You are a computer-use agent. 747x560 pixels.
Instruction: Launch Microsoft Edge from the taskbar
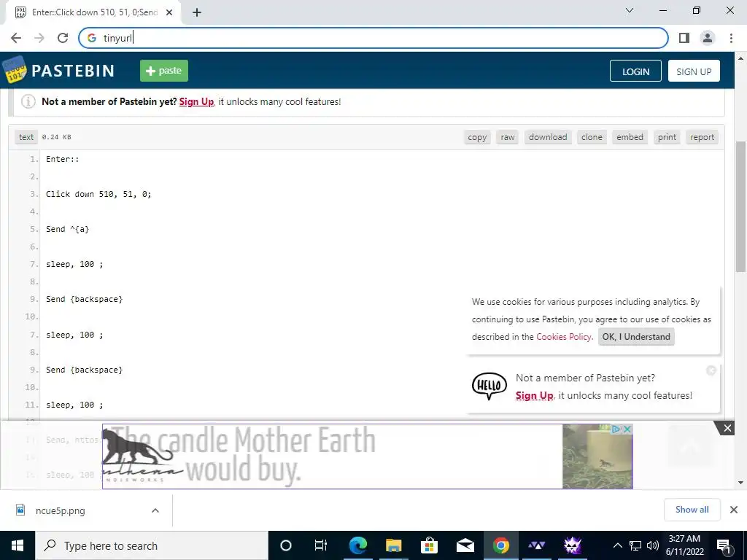pyautogui.click(x=357, y=545)
